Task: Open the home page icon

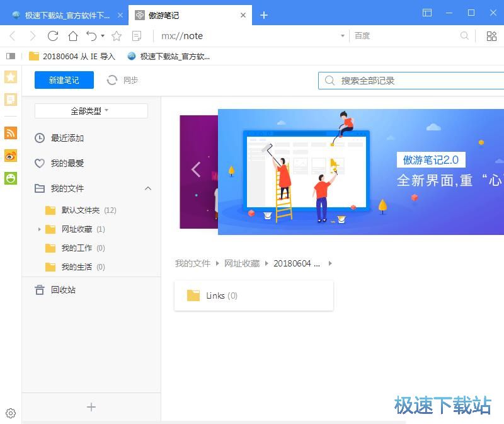Action: click(x=73, y=36)
